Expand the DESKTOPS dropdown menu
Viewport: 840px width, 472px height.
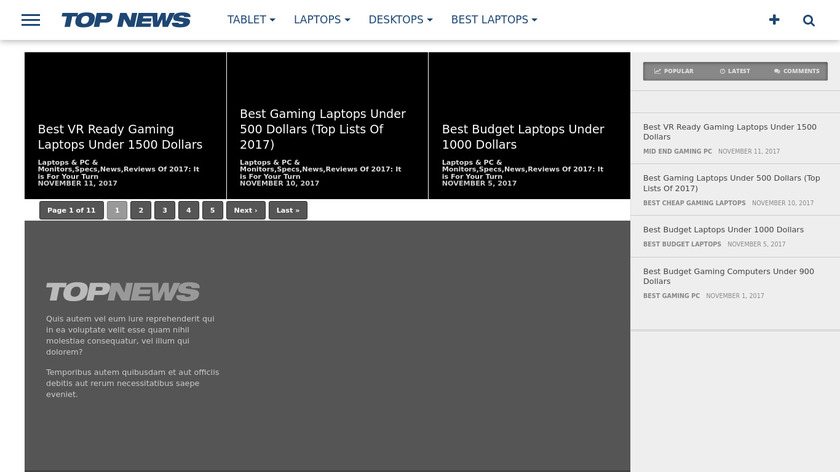coord(400,20)
